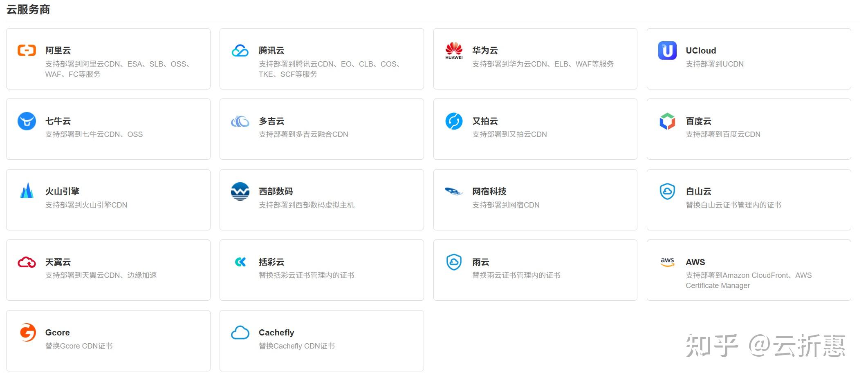This screenshot has height=380, width=868.
Task: Click description 支持部署到天翼云CDN、边缘加速
Action: pyautogui.click(x=101, y=275)
